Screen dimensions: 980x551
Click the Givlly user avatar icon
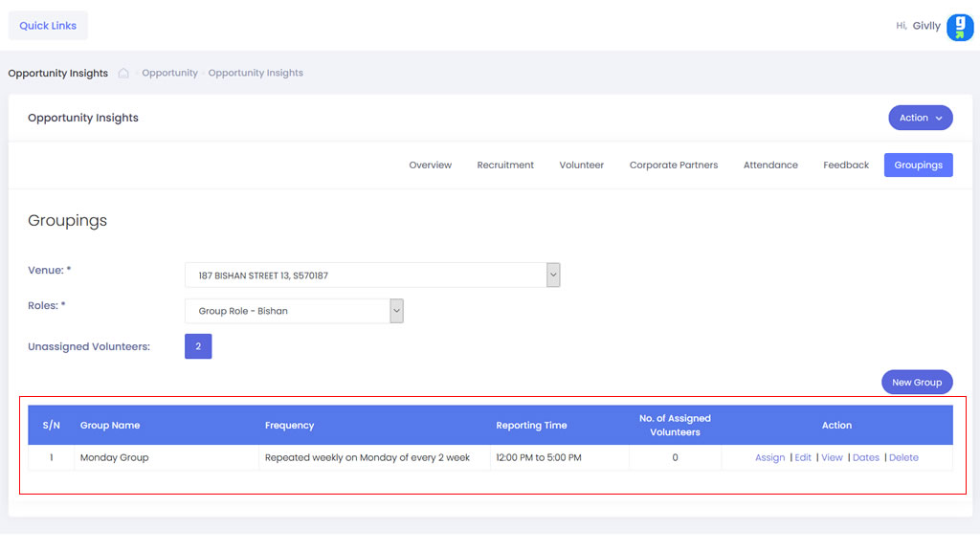coord(959,27)
